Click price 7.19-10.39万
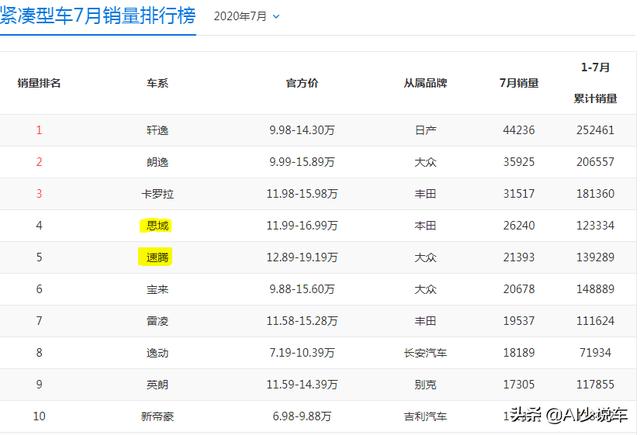Image resolution: width=640 pixels, height=435 pixels. (x=302, y=353)
